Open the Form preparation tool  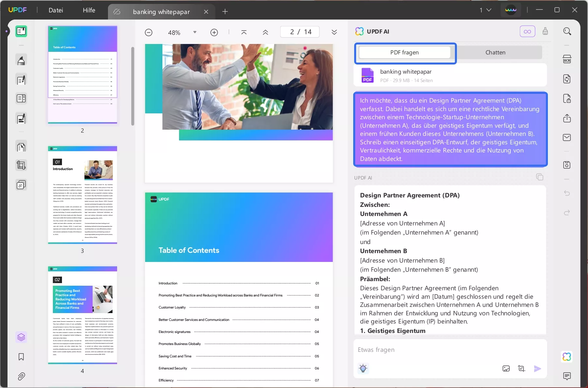coord(21,119)
